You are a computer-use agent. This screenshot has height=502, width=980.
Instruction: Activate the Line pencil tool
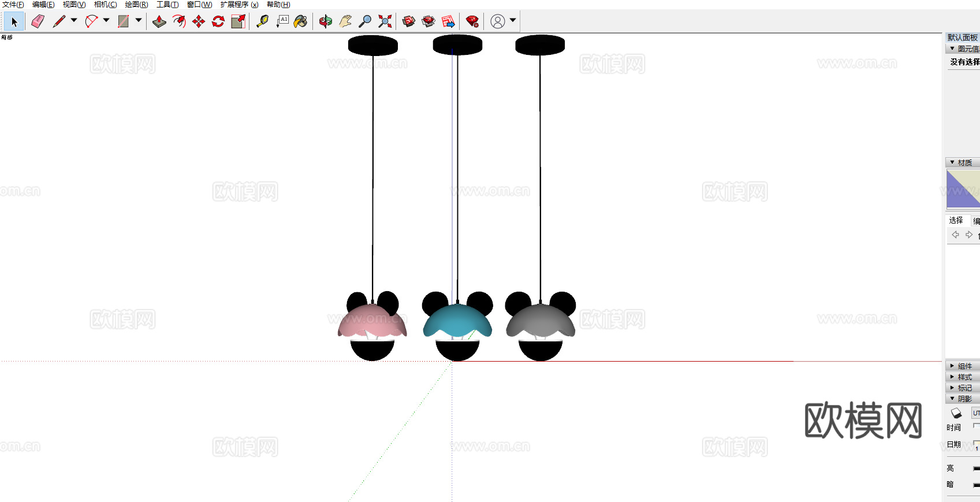59,22
